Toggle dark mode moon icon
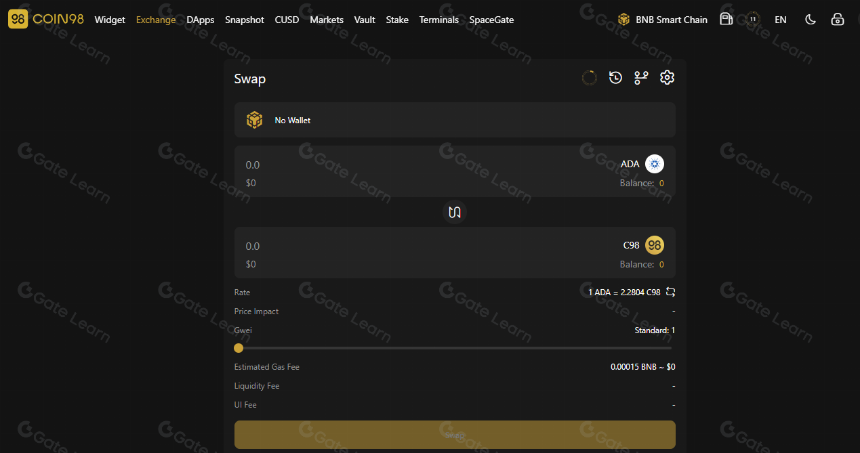Screen dimensions: 860x453 [x=810, y=20]
